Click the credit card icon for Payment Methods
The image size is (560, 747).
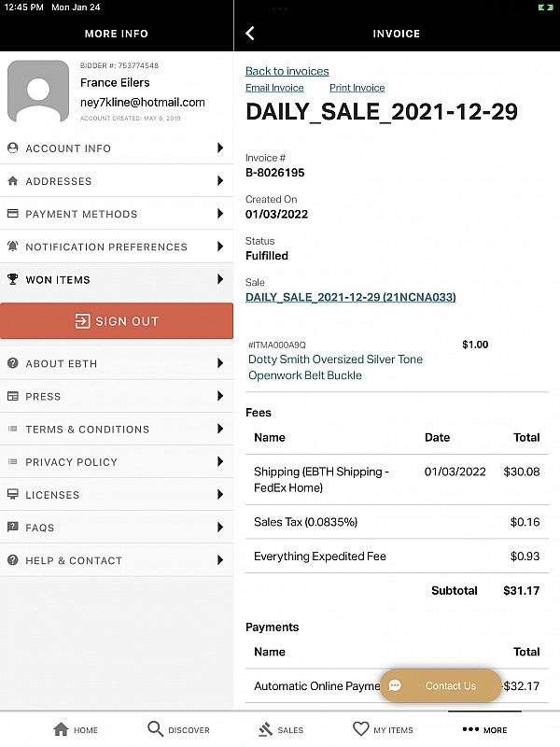click(x=13, y=214)
